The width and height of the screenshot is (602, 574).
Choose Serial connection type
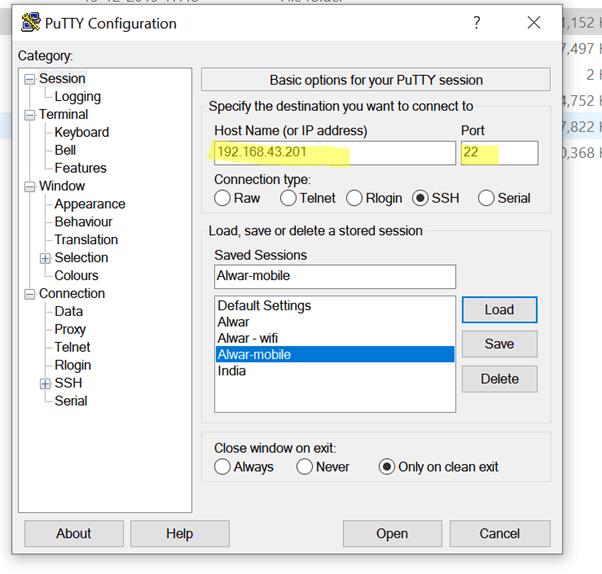point(487,198)
